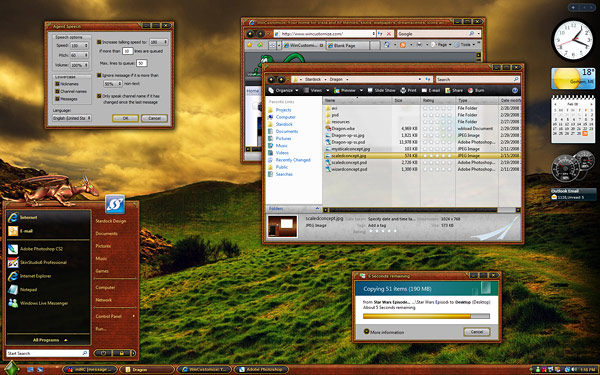Switch to the Blank Page tab in IE
Viewport: 600px width, 375px height.
[347, 45]
